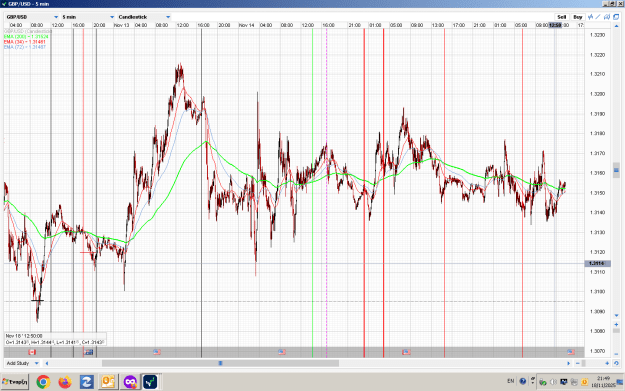This screenshot has height=391, width=625.
Task: Click the Nov 14 date label
Action: point(246,25)
